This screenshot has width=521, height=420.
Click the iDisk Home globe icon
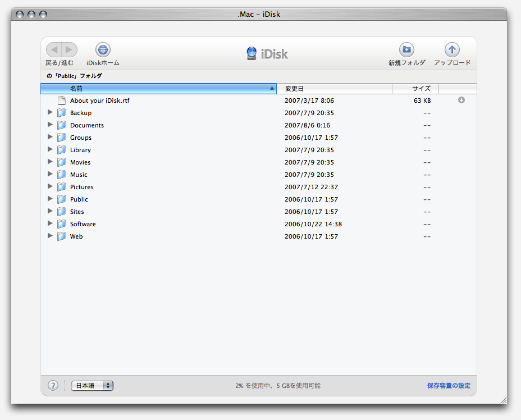tap(103, 50)
